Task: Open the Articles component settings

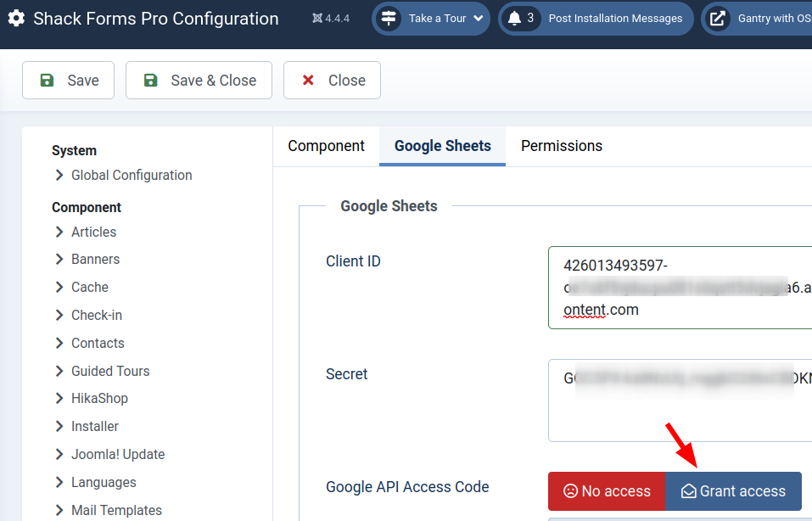Action: 93,232
